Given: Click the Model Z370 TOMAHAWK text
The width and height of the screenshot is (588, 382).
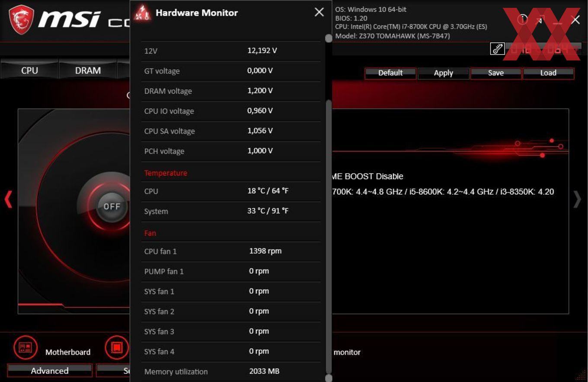Looking at the screenshot, I should tap(393, 36).
